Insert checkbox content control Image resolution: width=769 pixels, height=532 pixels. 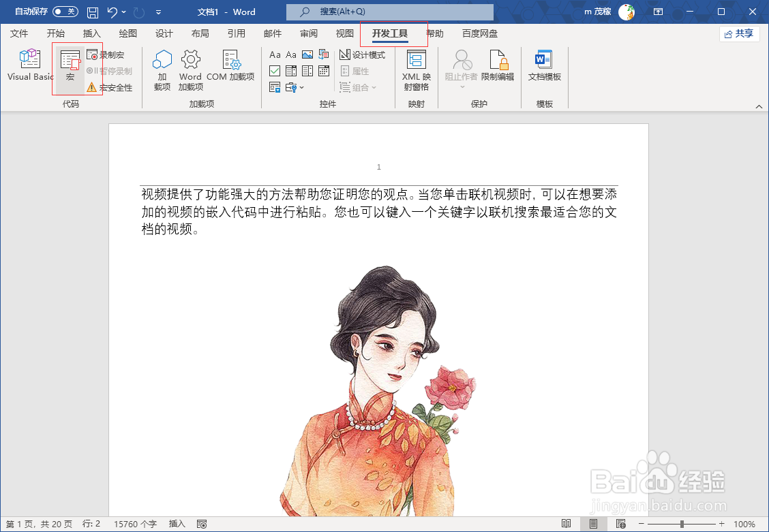click(275, 71)
